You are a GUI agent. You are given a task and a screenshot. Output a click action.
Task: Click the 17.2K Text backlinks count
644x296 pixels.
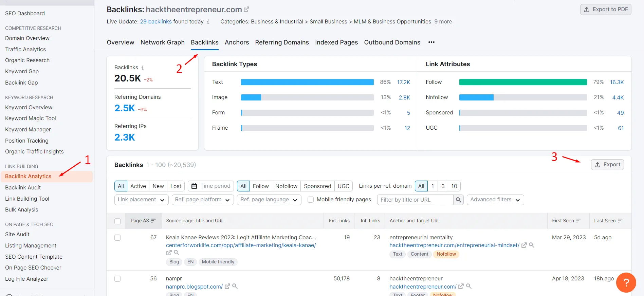404,82
